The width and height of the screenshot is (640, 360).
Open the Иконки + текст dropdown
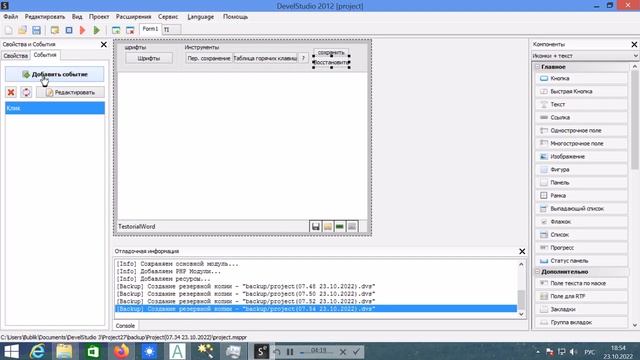coord(585,56)
